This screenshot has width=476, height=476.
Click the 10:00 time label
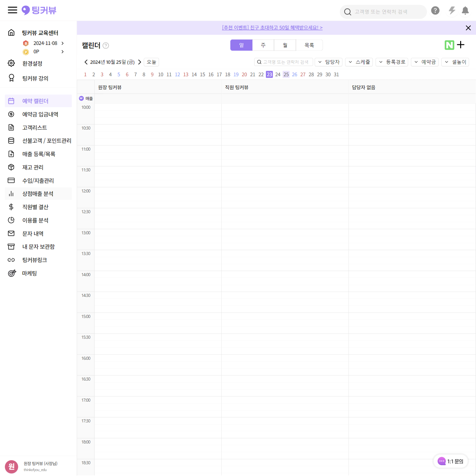(x=86, y=107)
